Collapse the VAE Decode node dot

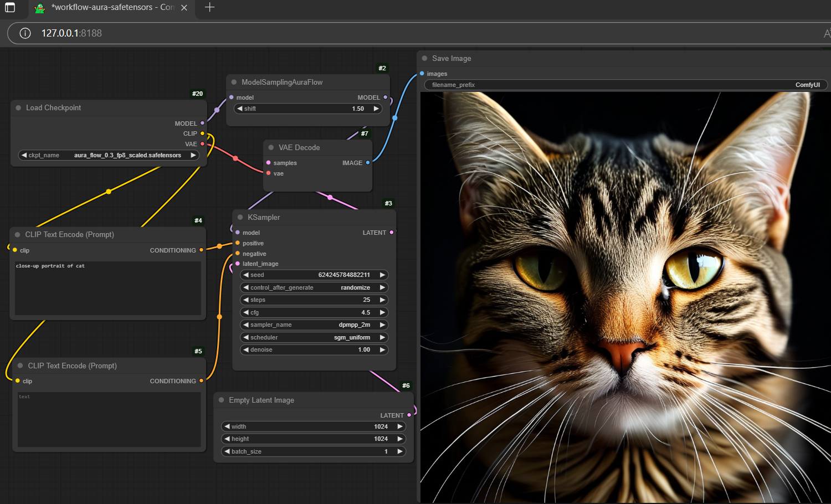point(271,147)
